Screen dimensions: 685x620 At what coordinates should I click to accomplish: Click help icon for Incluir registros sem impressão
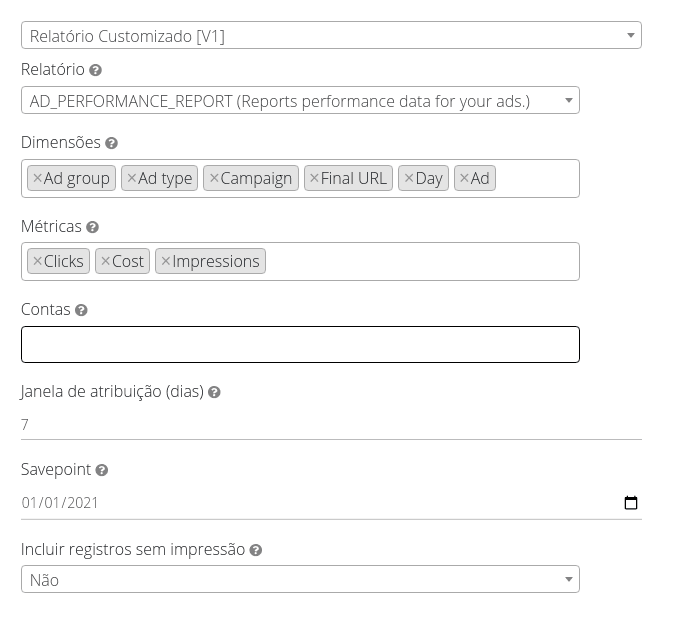pos(255,550)
